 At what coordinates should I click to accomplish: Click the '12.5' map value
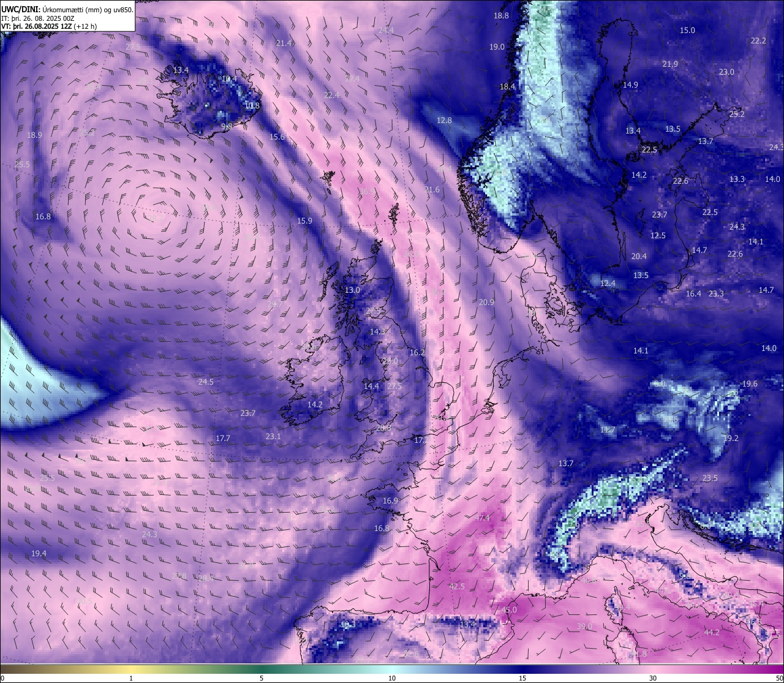658,236
